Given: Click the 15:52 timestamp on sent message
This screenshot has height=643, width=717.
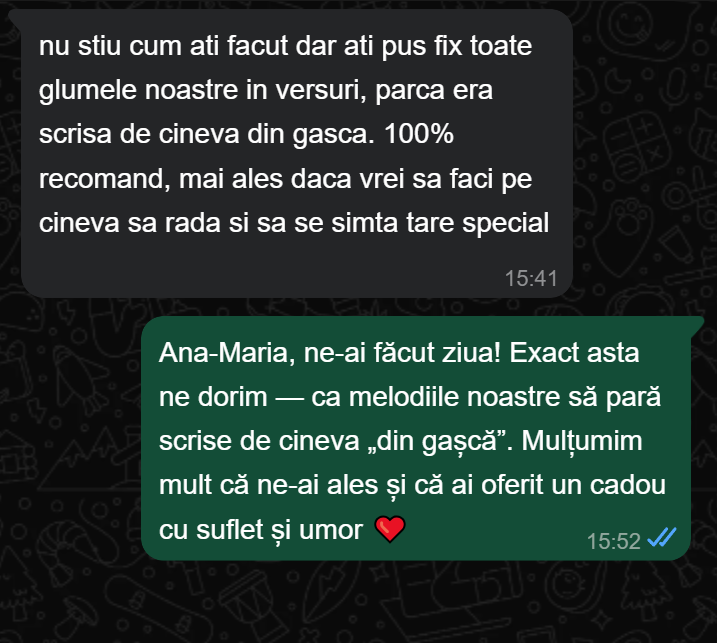Looking at the screenshot, I should [613, 541].
